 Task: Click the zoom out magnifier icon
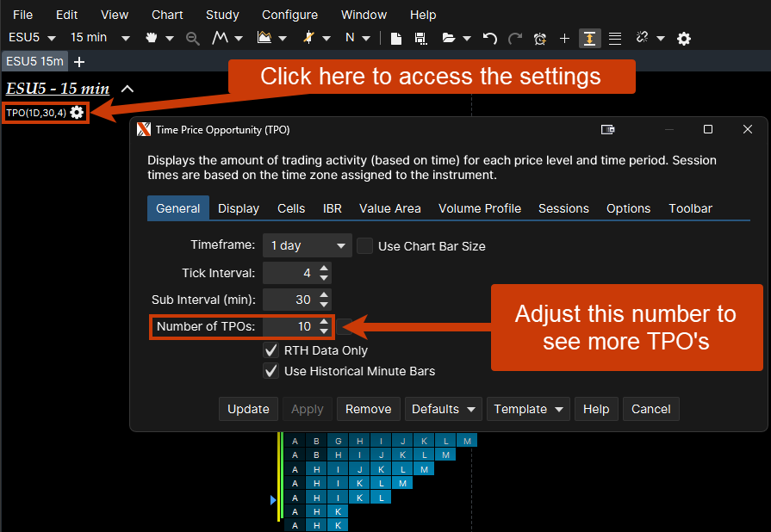tap(193, 39)
